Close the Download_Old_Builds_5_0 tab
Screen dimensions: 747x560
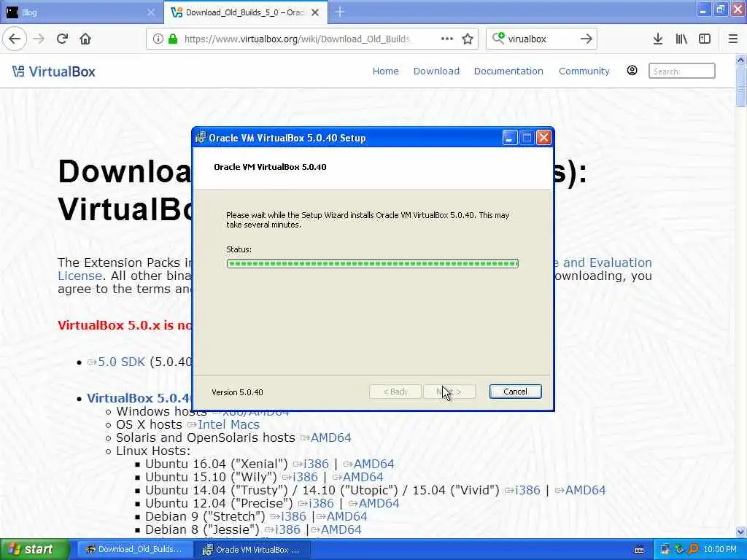tap(315, 12)
